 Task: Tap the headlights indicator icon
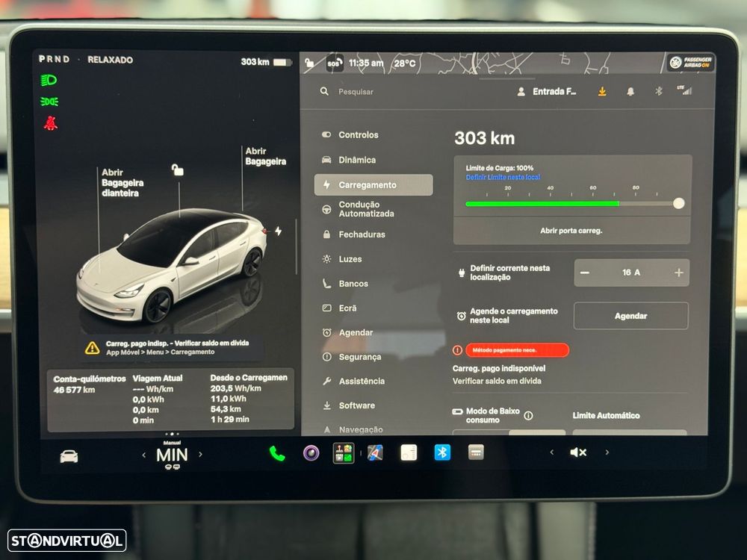point(49,80)
